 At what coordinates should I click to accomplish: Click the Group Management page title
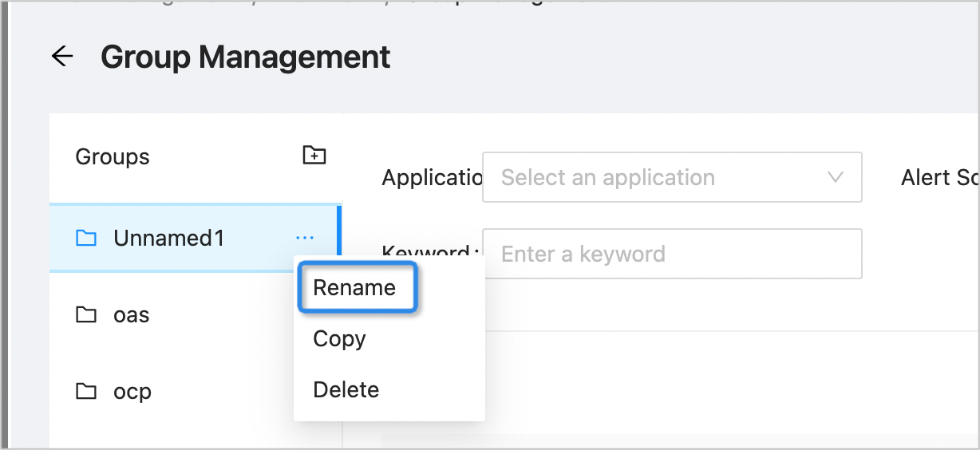coord(246,57)
